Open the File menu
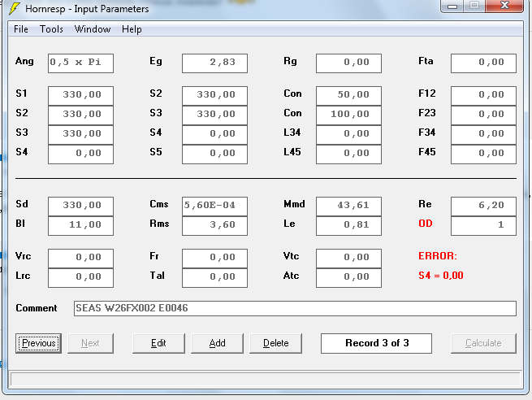The width and height of the screenshot is (532, 400). 21,29
